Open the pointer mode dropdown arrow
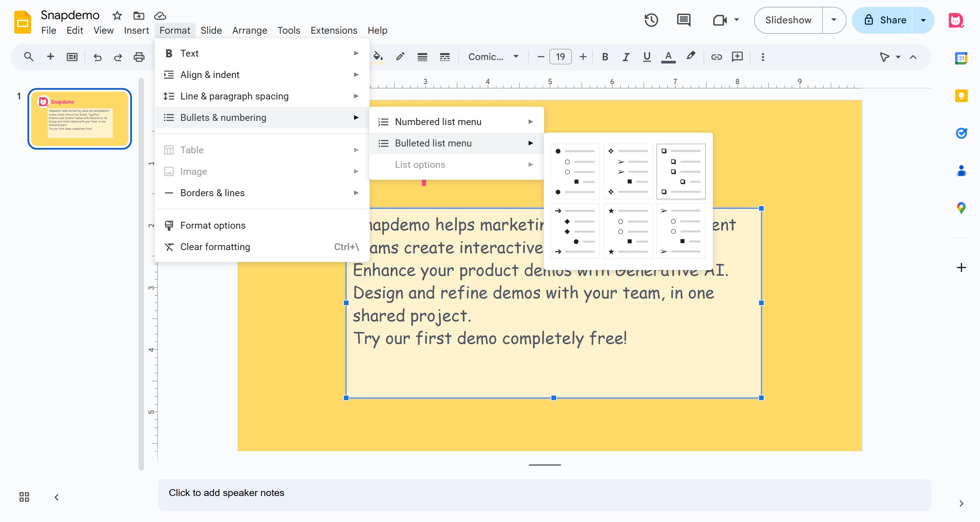980x522 pixels. (898, 57)
